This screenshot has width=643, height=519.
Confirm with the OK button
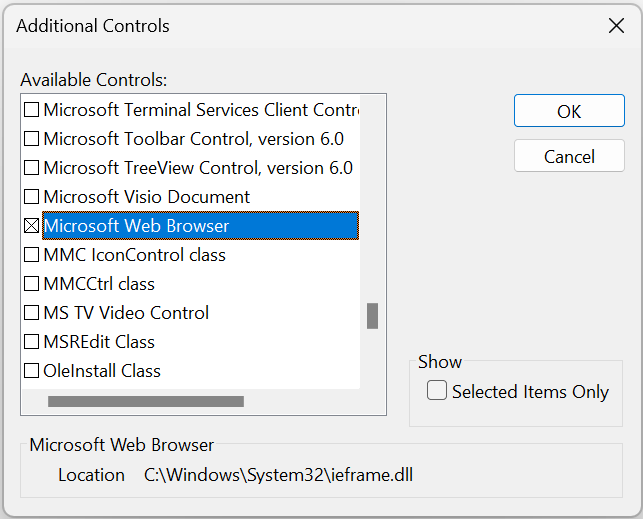point(569,111)
